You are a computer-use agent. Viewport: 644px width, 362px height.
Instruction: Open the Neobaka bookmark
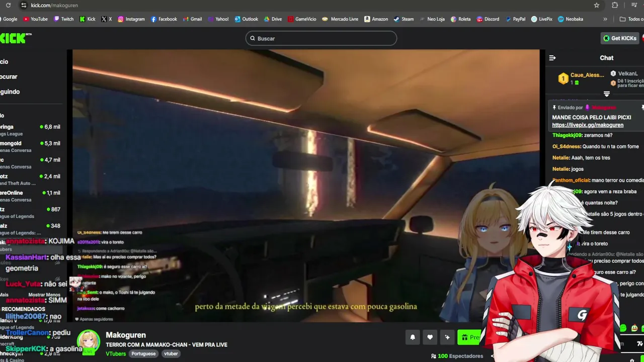click(x=570, y=19)
